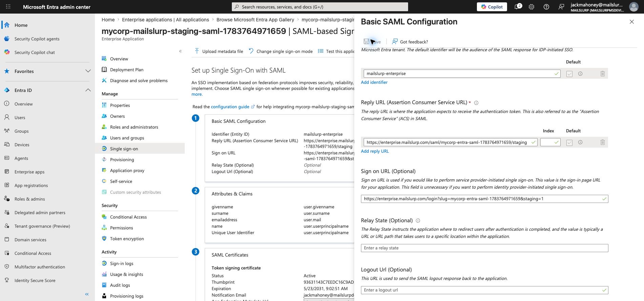Select Single sign-on menu item
The height and width of the screenshot is (301, 644).
(x=124, y=149)
